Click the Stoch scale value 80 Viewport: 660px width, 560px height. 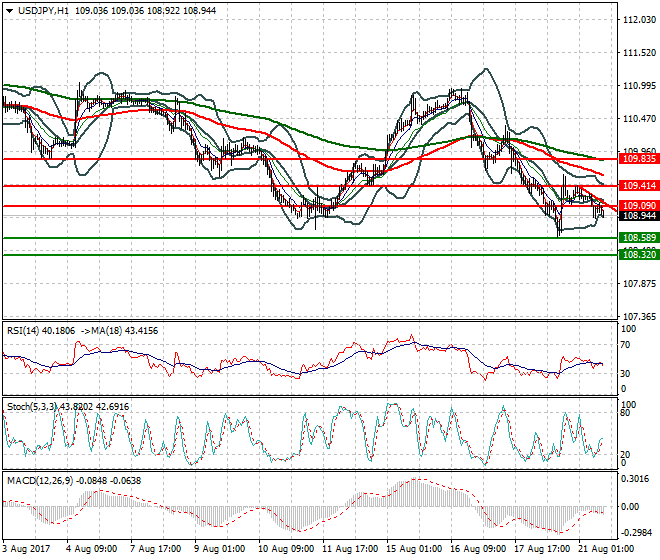pos(628,412)
